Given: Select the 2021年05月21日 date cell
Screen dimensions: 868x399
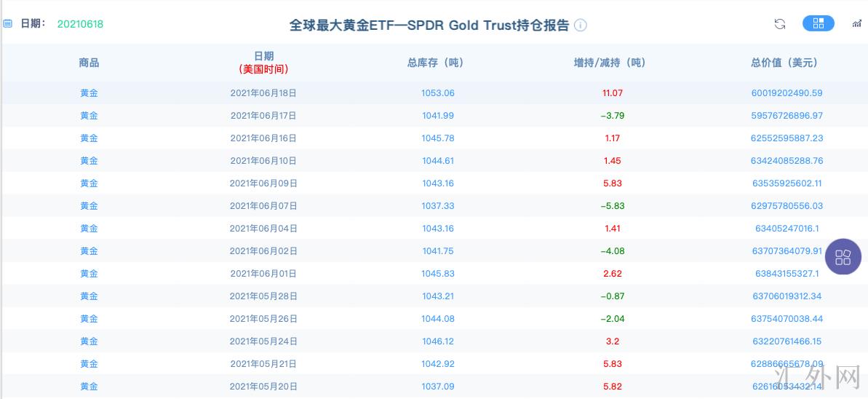Looking at the screenshot, I should 263,364.
